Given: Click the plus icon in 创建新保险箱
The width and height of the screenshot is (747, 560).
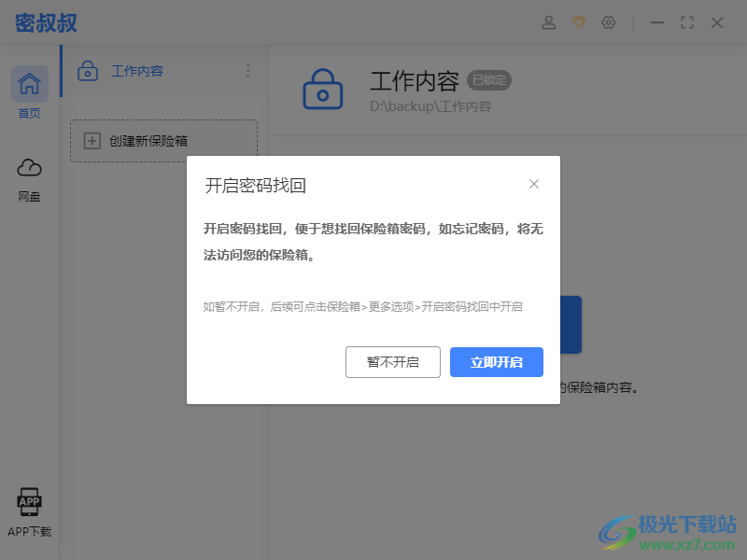Looking at the screenshot, I should pos(92,141).
